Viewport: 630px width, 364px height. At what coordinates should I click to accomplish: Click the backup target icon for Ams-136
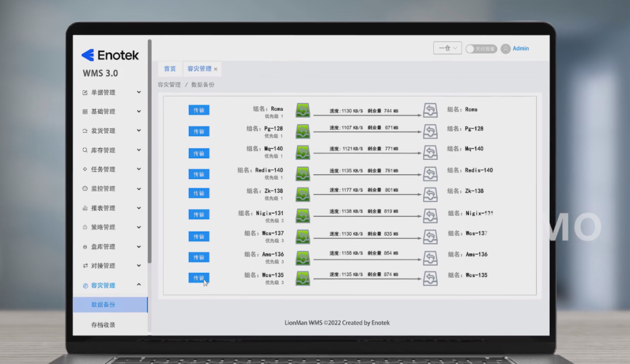click(430, 258)
